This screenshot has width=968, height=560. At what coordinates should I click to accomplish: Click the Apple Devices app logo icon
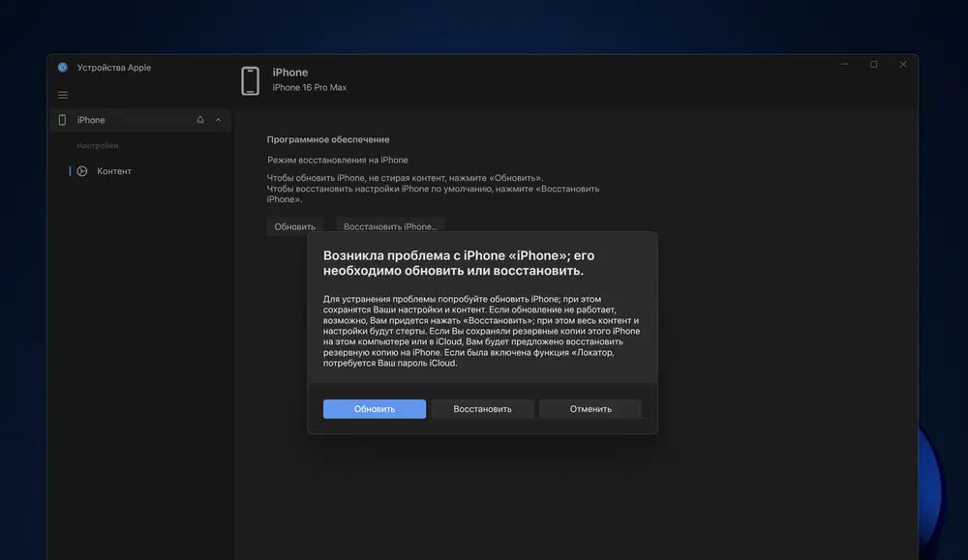point(62,68)
